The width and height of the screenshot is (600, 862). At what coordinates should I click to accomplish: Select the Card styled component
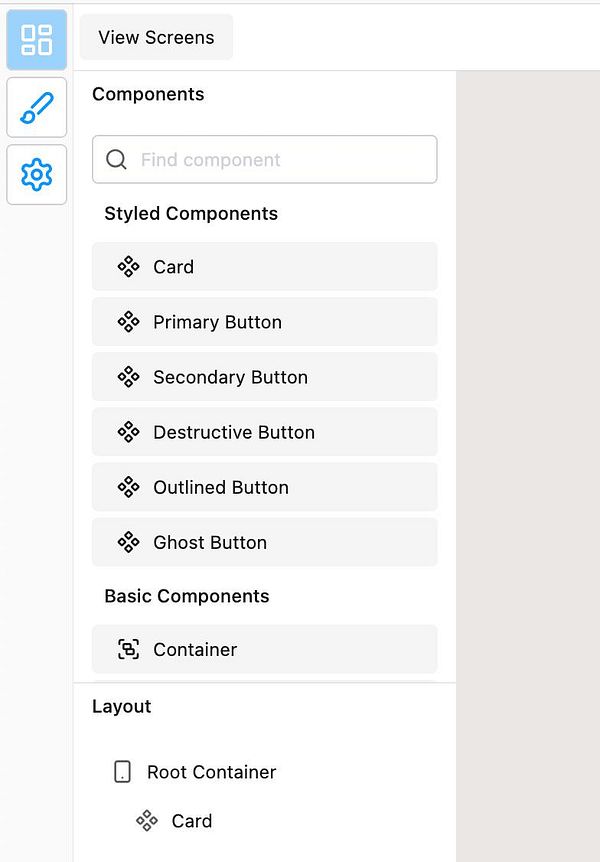tap(265, 267)
